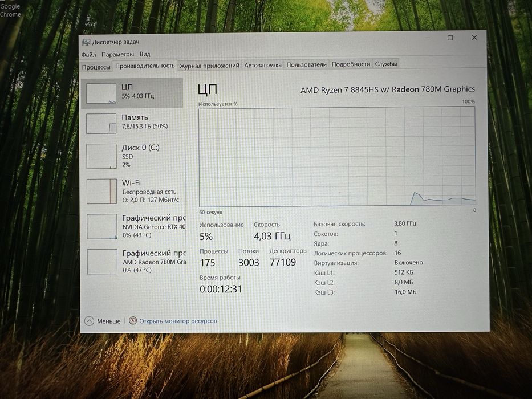Click the AMD Ryzen 7 8845HS processor name
532x399 pixels.
click(388, 89)
